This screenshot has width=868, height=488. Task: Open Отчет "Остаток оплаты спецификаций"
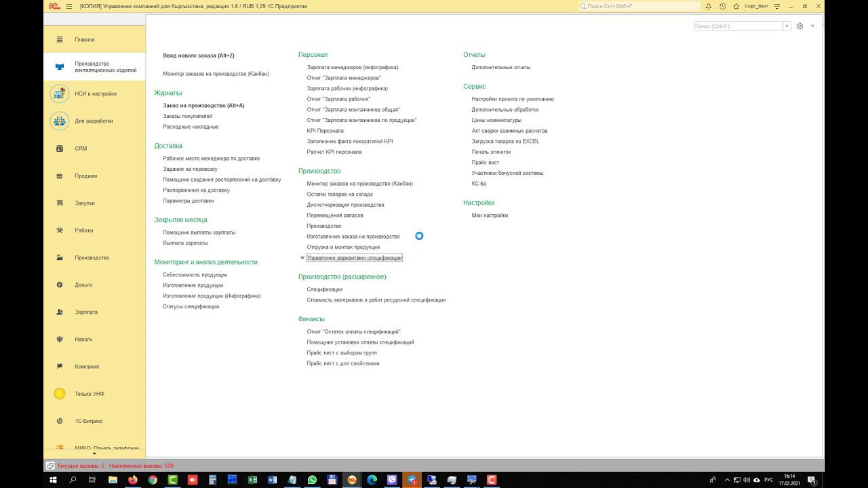[354, 332]
